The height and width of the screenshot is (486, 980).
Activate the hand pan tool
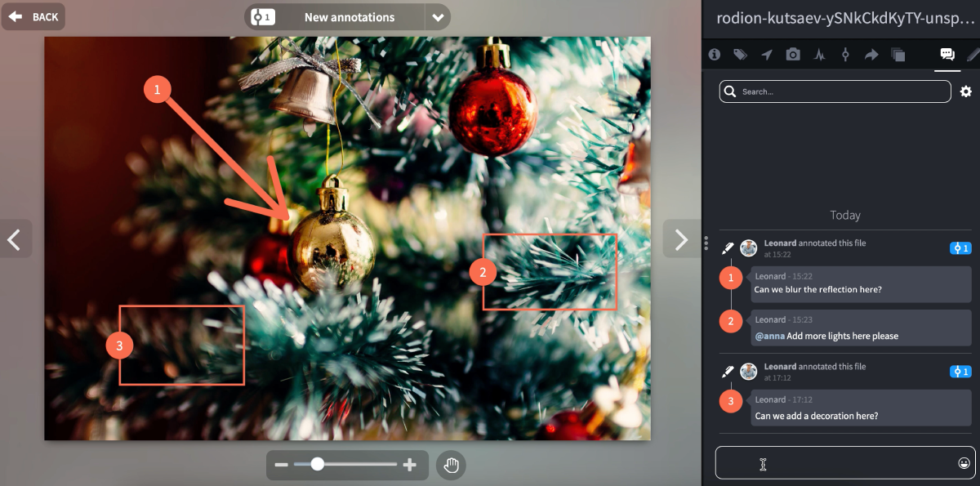coord(451,465)
